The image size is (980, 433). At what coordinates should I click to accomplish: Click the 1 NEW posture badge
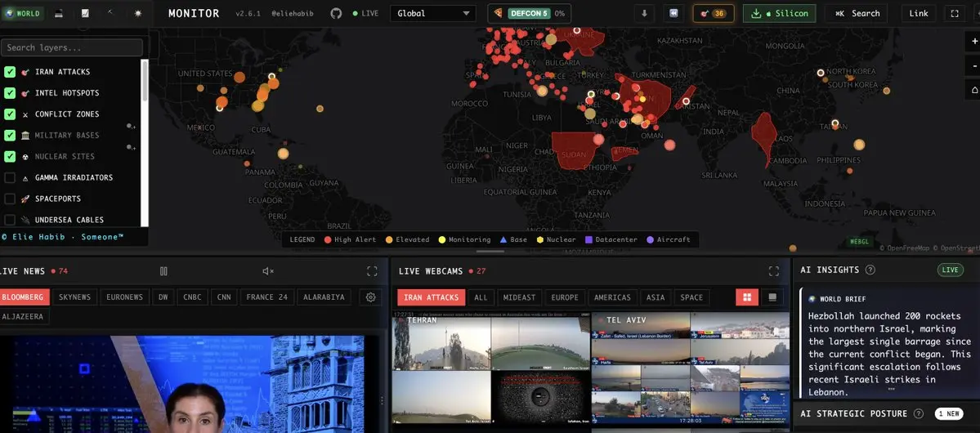[x=950, y=413]
